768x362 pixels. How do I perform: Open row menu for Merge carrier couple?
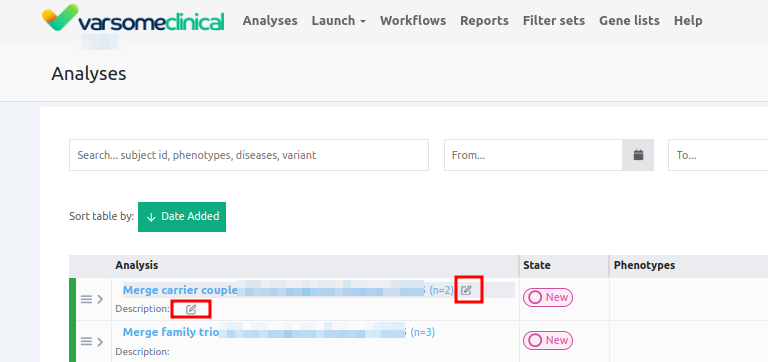pyautogui.click(x=86, y=299)
